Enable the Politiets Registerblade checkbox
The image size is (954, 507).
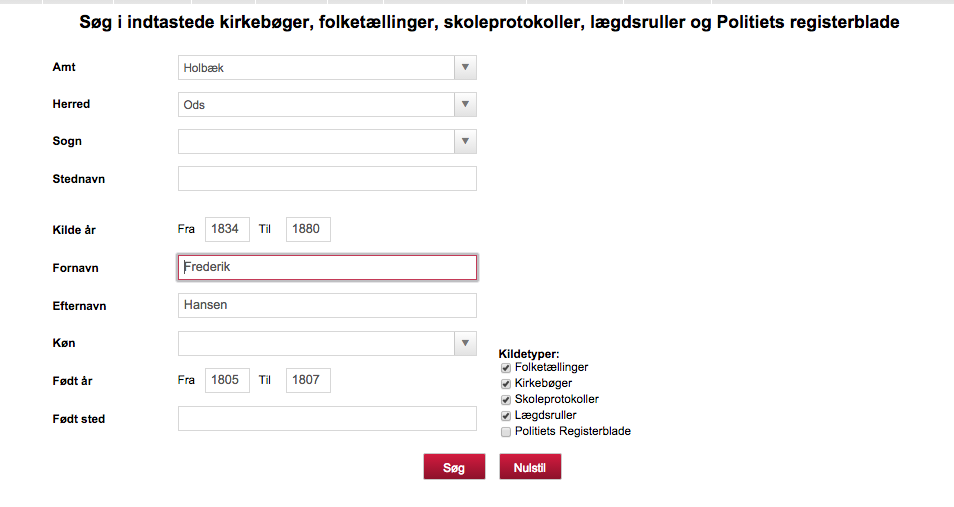coord(506,432)
